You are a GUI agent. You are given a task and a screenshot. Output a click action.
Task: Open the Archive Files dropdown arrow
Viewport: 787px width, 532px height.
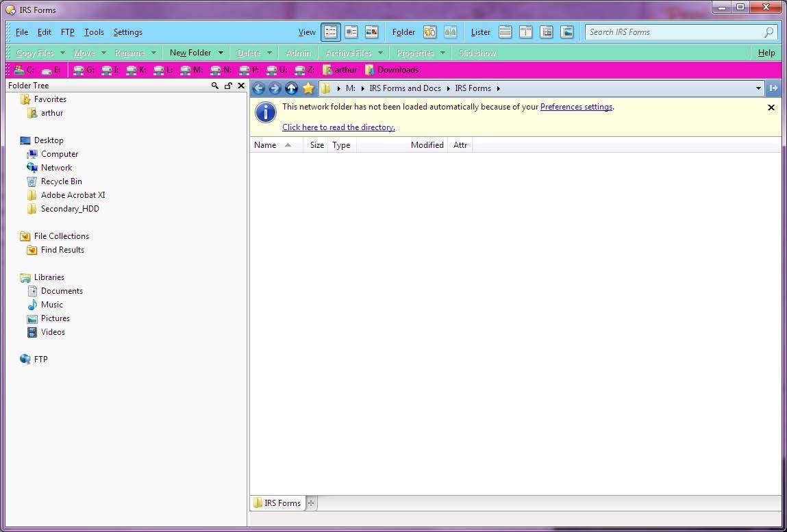[x=380, y=53]
